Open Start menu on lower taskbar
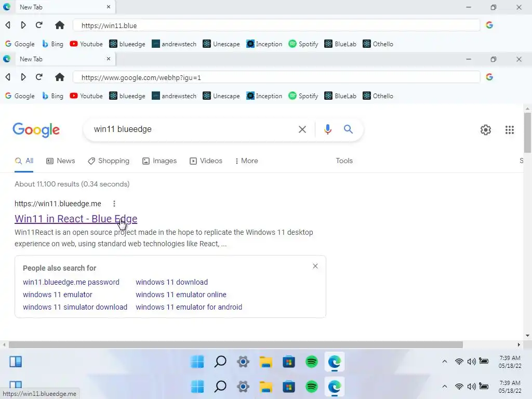This screenshot has height=399, width=532. (197, 387)
